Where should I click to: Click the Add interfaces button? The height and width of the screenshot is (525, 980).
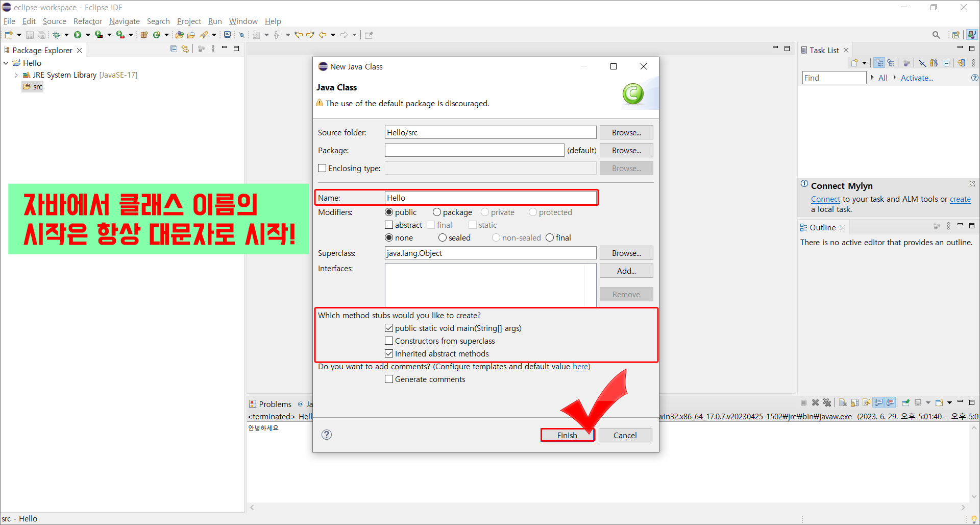(x=626, y=271)
